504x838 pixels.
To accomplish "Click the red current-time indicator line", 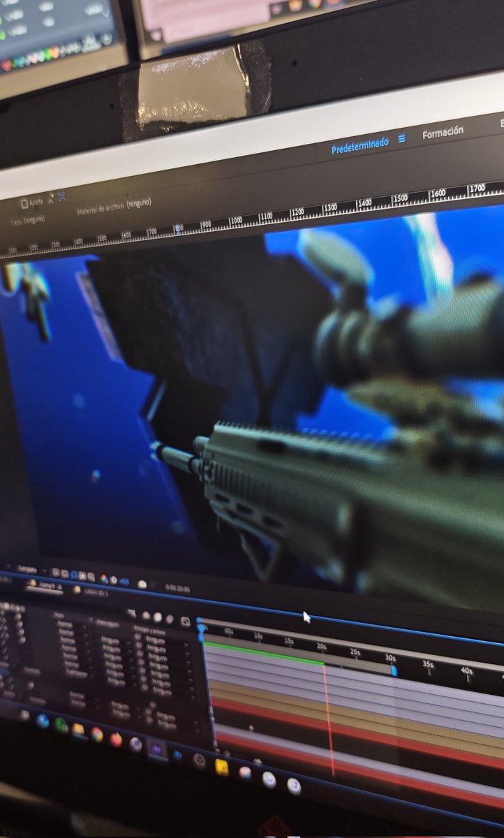I will [328, 719].
